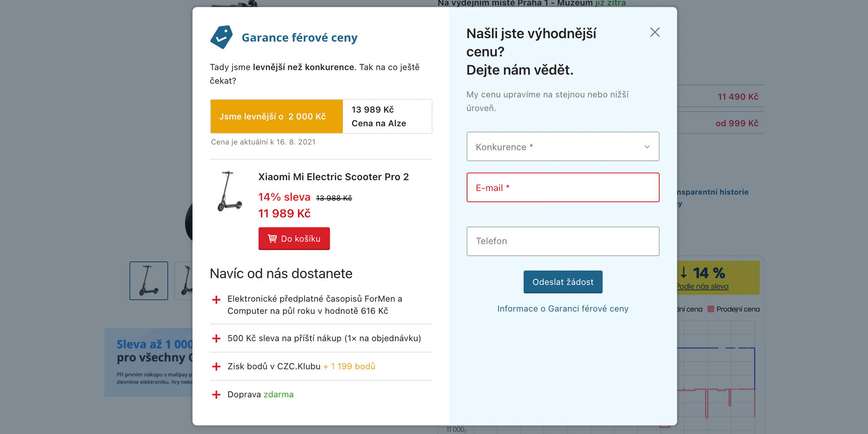
Task: Click 'Cena je aktuální k 16. 8. 2021' note
Action: point(263,142)
